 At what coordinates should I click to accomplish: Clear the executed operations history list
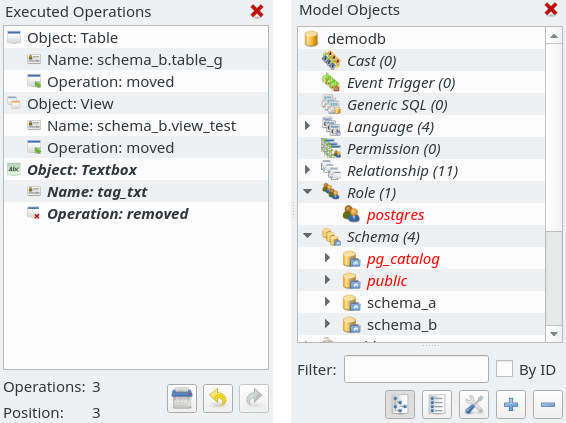tap(182, 398)
